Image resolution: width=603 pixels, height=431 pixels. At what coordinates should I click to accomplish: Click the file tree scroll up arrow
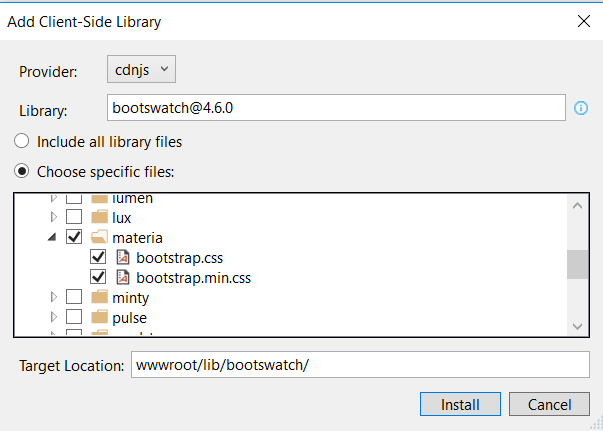point(577,206)
